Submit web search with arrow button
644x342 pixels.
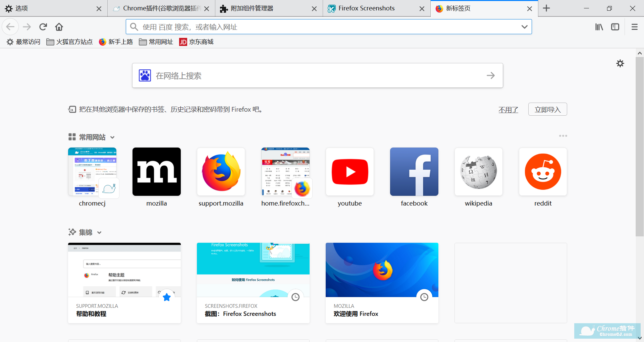pyautogui.click(x=491, y=75)
